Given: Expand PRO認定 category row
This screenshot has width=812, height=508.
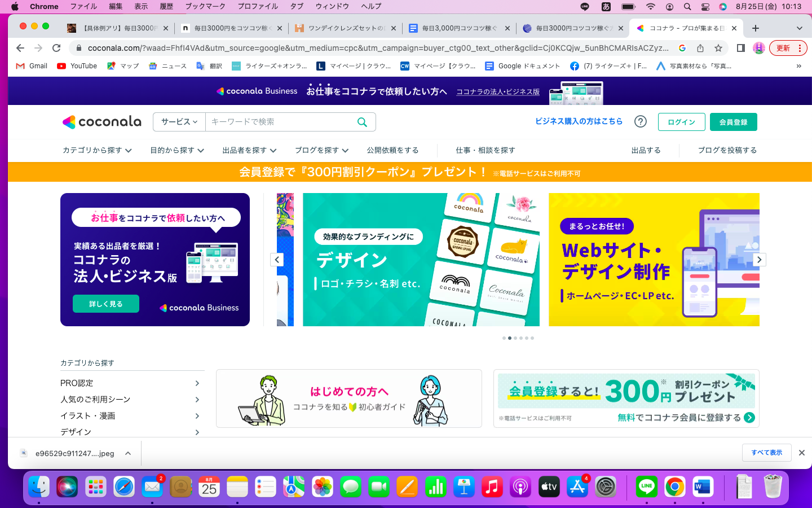Looking at the screenshot, I should pyautogui.click(x=130, y=383).
